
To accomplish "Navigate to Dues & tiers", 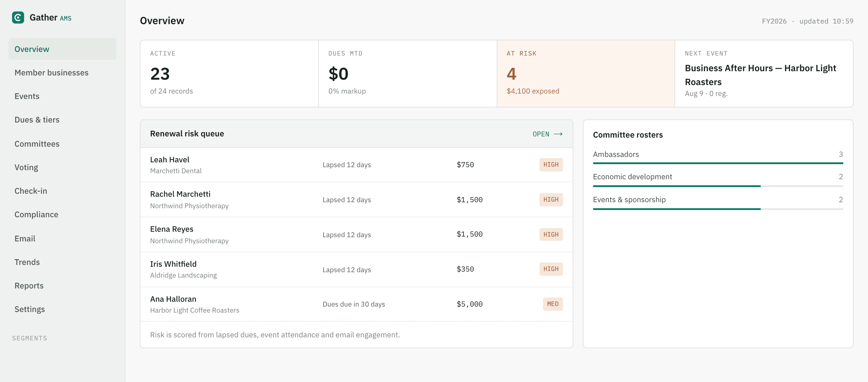I will pos(62,120).
